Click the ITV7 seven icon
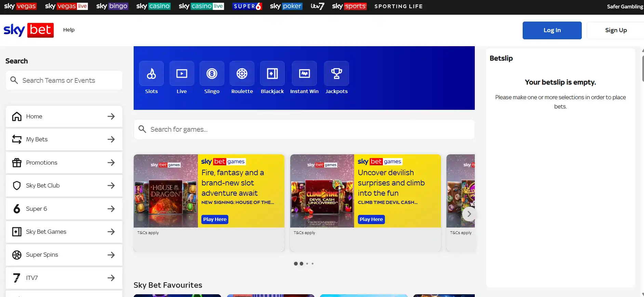The image size is (644, 297). pyautogui.click(x=17, y=278)
